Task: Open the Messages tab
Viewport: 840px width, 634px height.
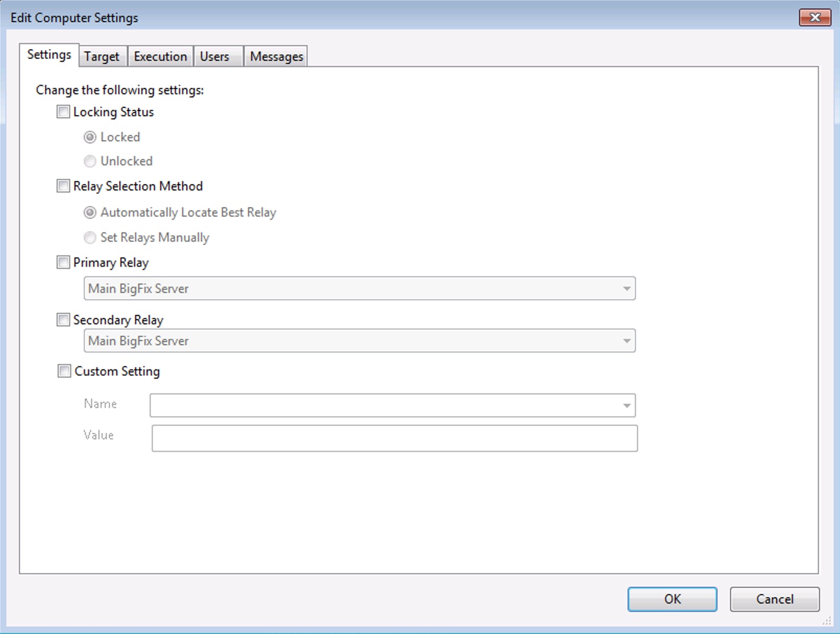Action: click(276, 55)
